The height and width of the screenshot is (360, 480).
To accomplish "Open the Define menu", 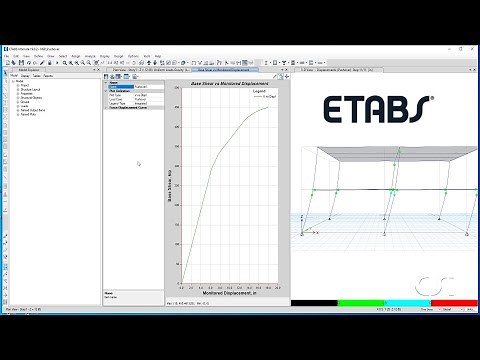I will point(38,56).
